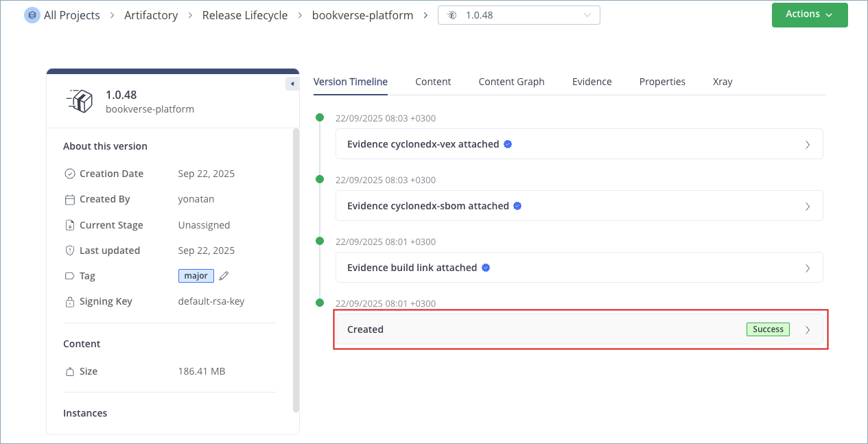The height and width of the screenshot is (444, 868).
Task: Click the About this version heading
Action: (x=105, y=146)
